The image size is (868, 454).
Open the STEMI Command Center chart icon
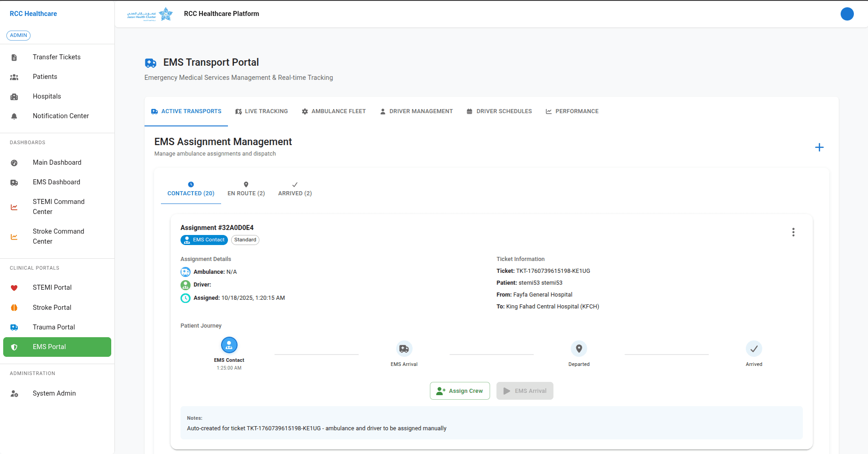tap(14, 207)
